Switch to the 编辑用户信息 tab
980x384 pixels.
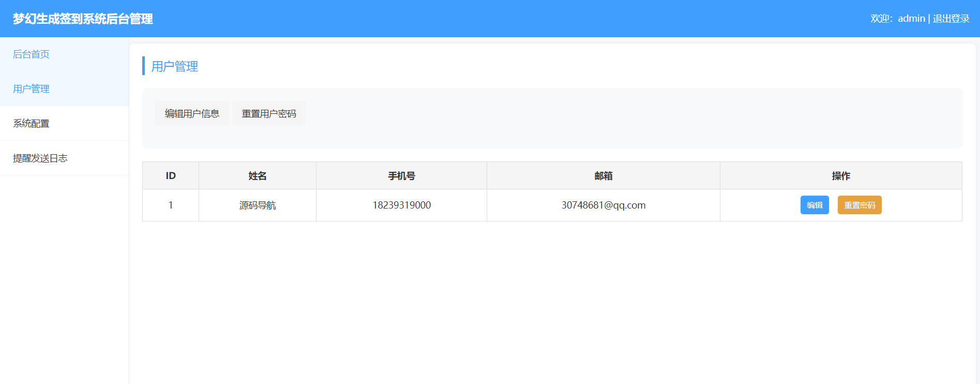click(x=192, y=113)
